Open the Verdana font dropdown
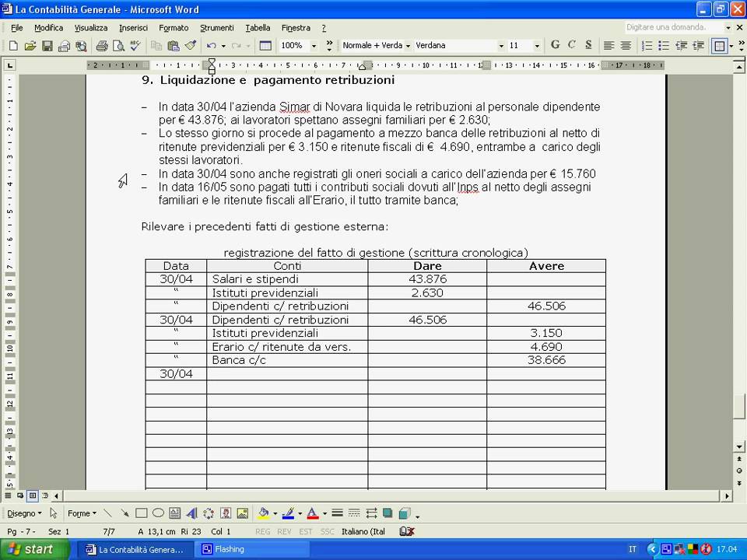The height and width of the screenshot is (560, 747). [500, 46]
